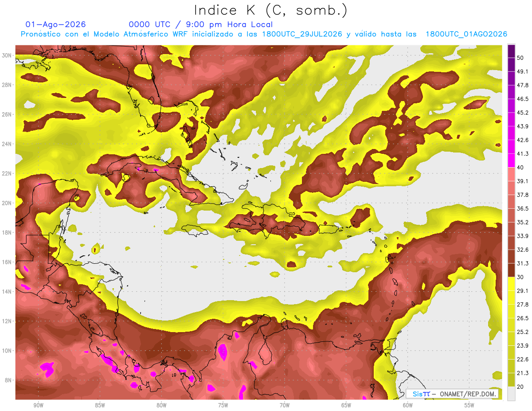Click legend value '32.6'
The height and width of the screenshot is (411, 532).
pyautogui.click(x=522, y=250)
